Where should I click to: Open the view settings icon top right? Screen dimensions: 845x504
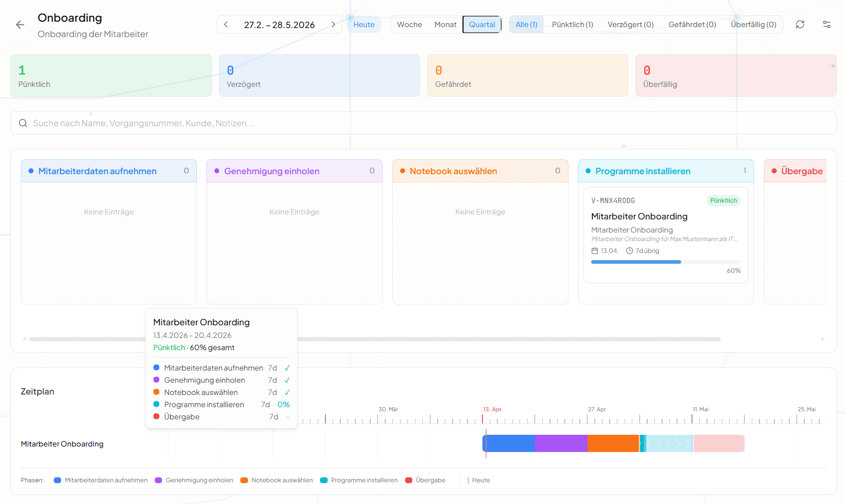[827, 24]
